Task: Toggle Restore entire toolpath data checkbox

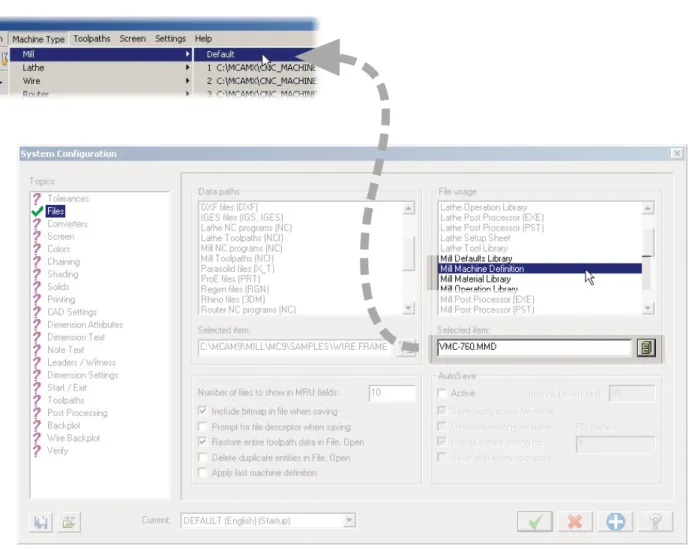Action: pyautogui.click(x=202, y=442)
